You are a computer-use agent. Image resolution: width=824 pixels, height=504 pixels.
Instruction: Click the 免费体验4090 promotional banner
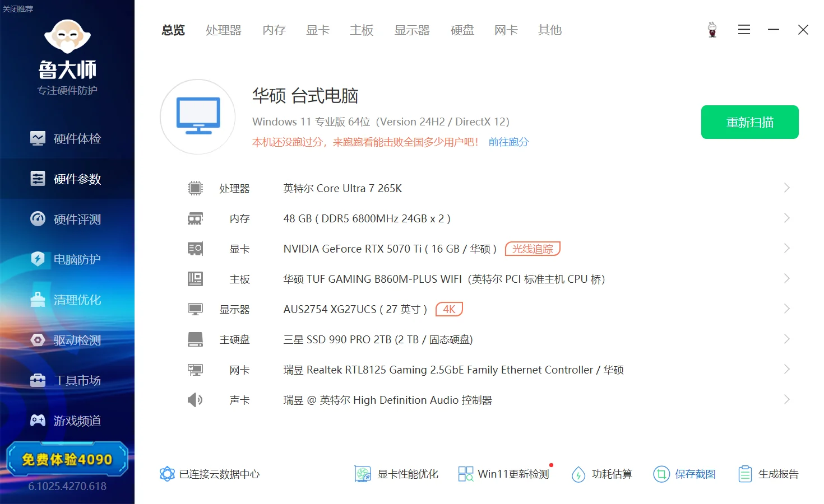coord(67,459)
